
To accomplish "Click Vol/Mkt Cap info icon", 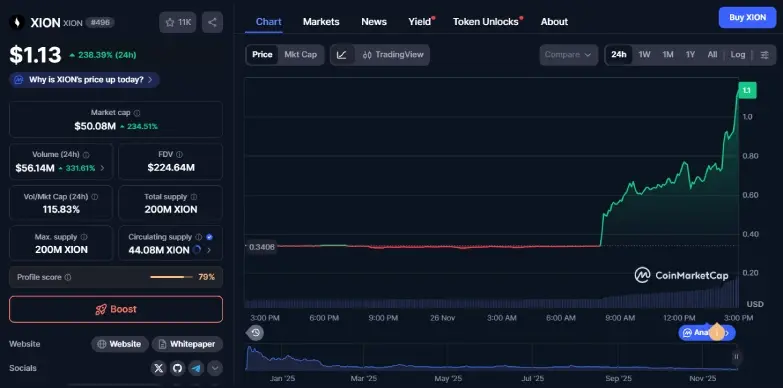I will point(95,197).
